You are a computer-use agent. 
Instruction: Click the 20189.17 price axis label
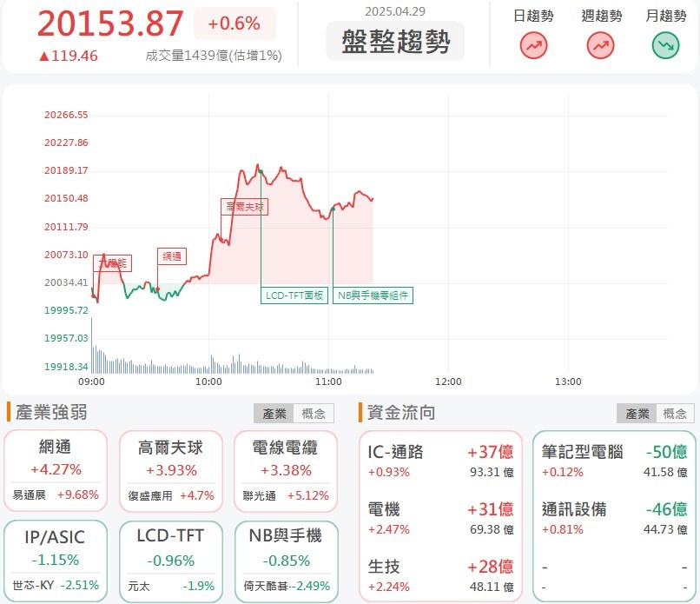[66, 170]
